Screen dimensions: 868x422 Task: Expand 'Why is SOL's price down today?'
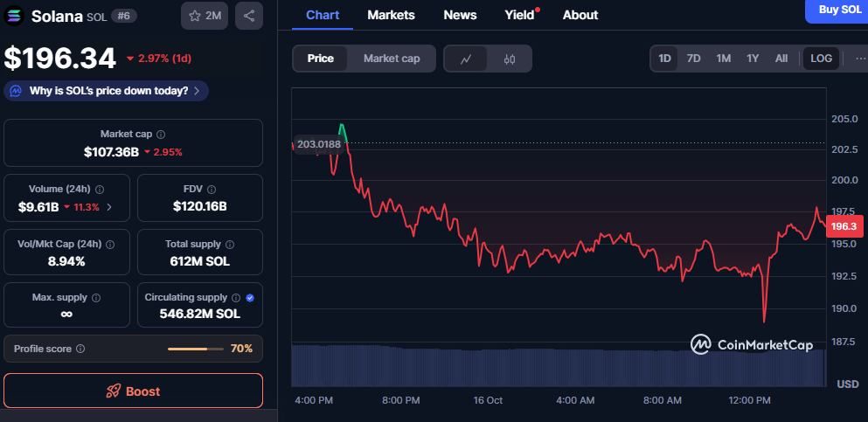click(x=107, y=91)
